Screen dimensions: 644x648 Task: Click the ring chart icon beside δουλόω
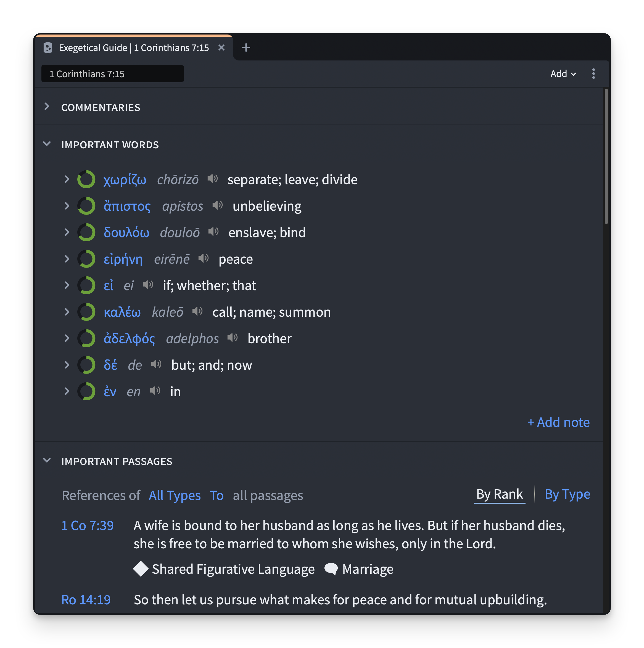pyautogui.click(x=86, y=232)
